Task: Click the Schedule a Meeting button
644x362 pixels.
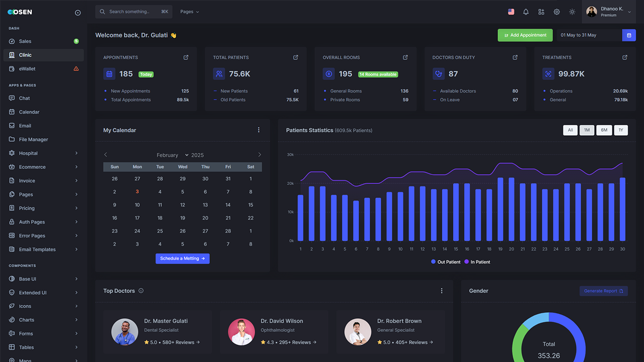Action: (x=182, y=258)
